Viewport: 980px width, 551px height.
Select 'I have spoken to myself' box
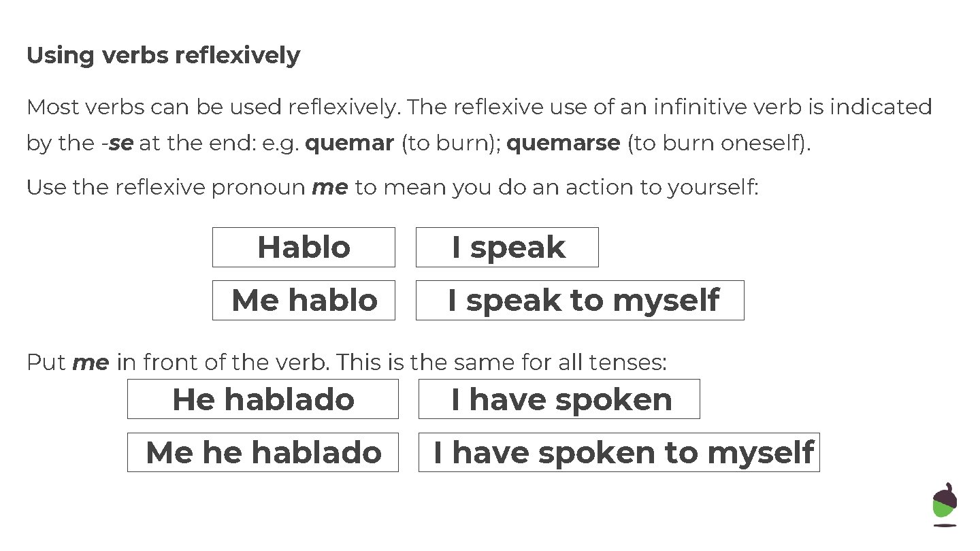(x=619, y=452)
